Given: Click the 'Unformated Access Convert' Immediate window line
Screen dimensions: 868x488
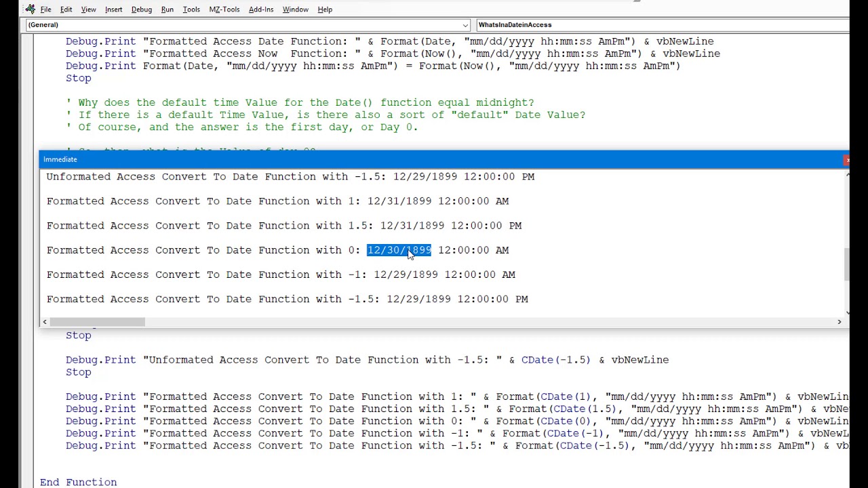Looking at the screenshot, I should (x=290, y=177).
